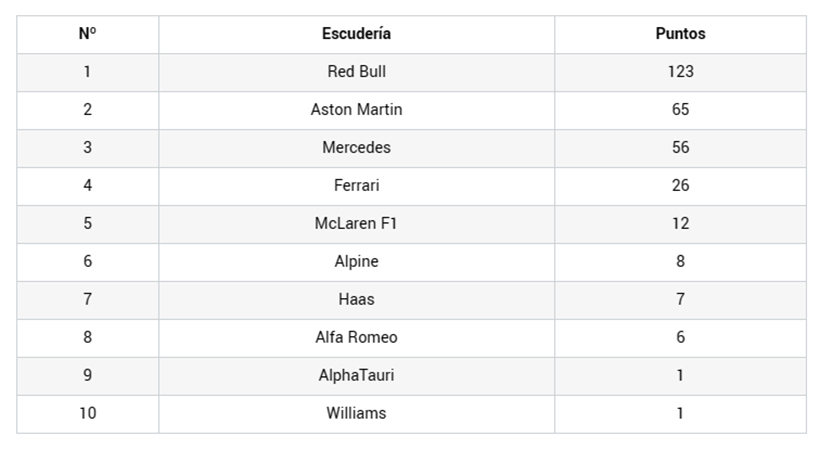Select position number 10 cell

(x=87, y=414)
